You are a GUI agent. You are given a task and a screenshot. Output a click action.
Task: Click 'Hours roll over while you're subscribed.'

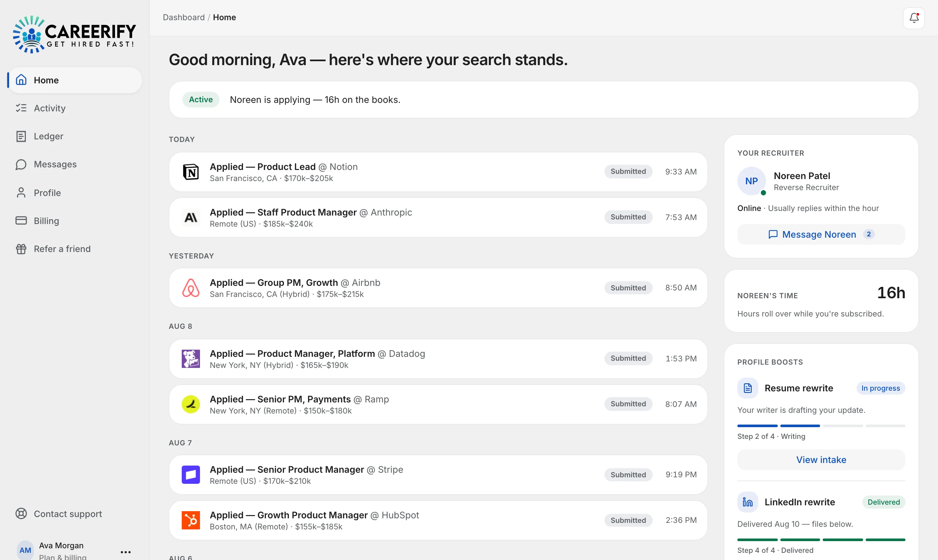point(810,314)
